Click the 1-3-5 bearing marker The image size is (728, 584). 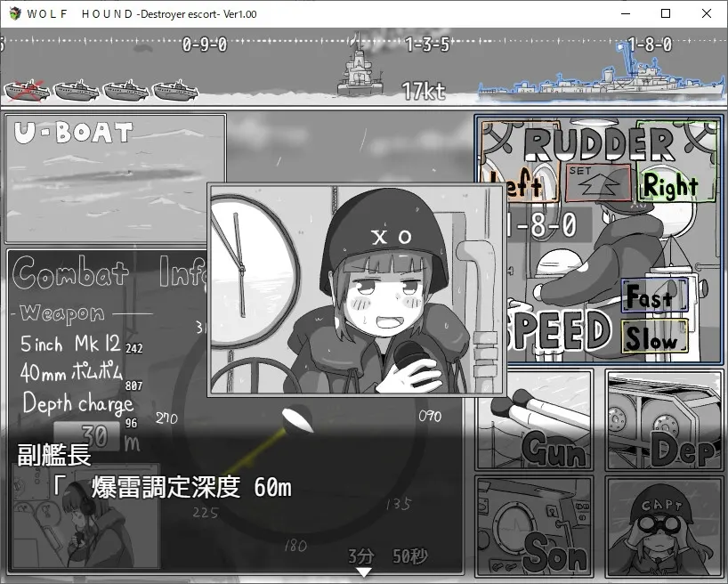tap(427, 45)
